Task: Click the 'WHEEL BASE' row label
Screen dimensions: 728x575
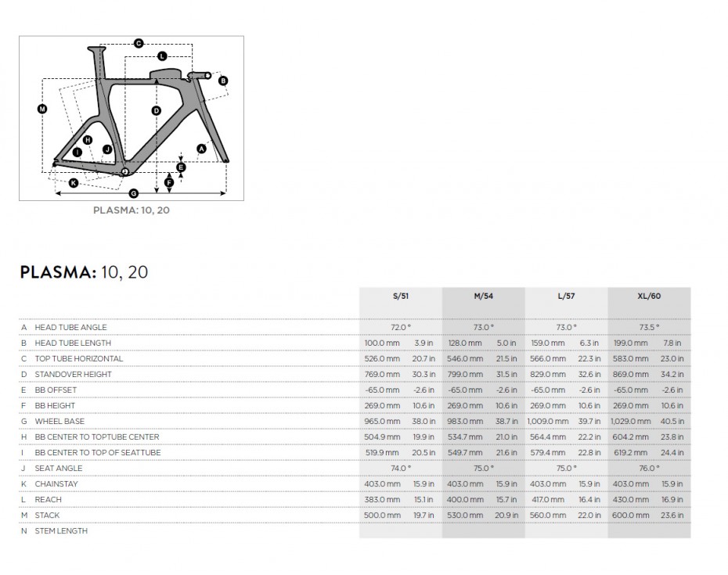Action: [60, 422]
